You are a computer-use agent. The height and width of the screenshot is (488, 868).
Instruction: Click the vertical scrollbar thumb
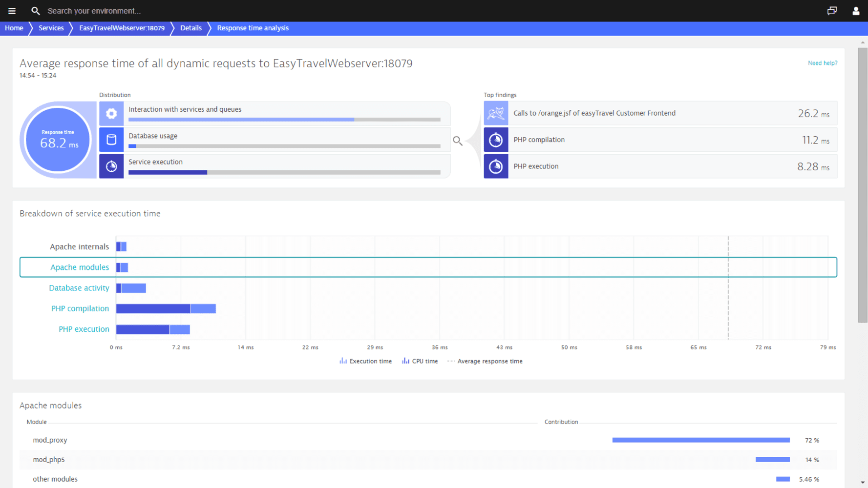pyautogui.click(x=863, y=185)
